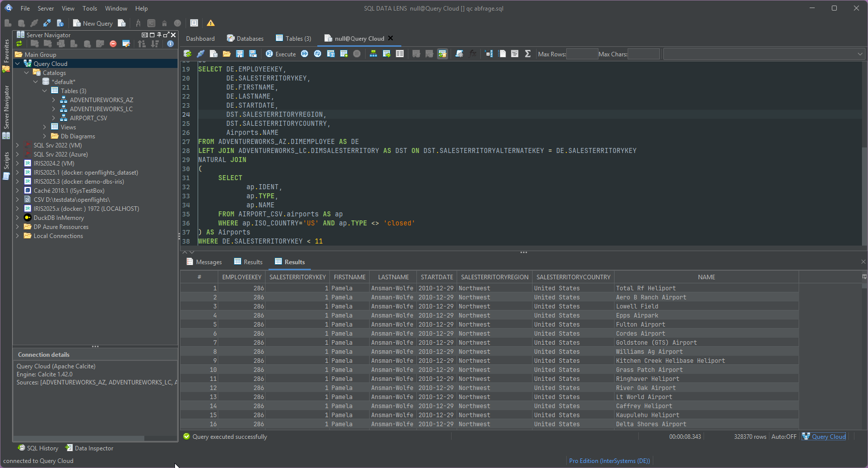Switch to Tables (3) tab
Image resolution: width=868 pixels, height=468 pixels.
coord(294,39)
